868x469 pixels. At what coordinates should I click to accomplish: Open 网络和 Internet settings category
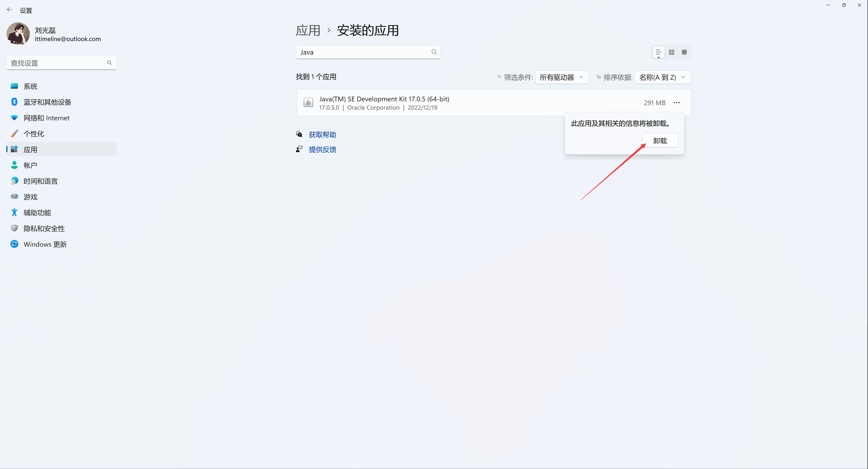click(61, 118)
